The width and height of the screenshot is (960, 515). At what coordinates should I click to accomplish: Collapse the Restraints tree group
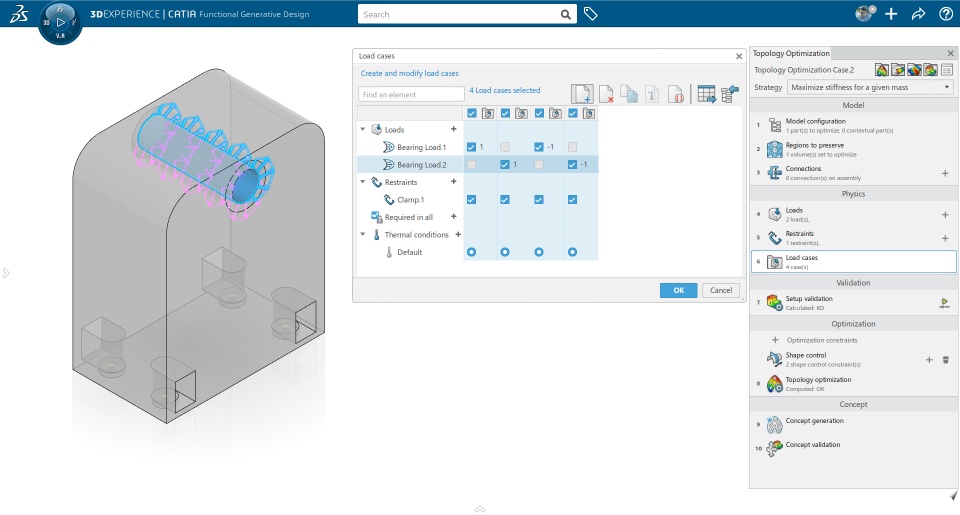pyautogui.click(x=363, y=182)
